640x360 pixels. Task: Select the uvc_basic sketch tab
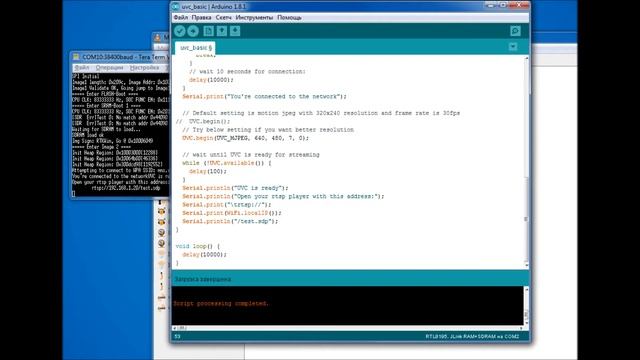pos(196,48)
